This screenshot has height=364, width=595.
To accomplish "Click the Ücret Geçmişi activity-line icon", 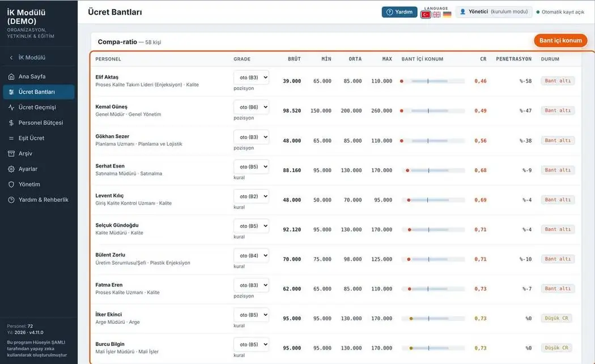I will 11,108.
